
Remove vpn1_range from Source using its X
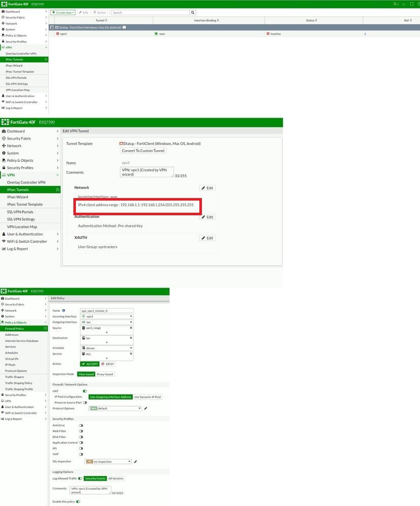(x=131, y=328)
